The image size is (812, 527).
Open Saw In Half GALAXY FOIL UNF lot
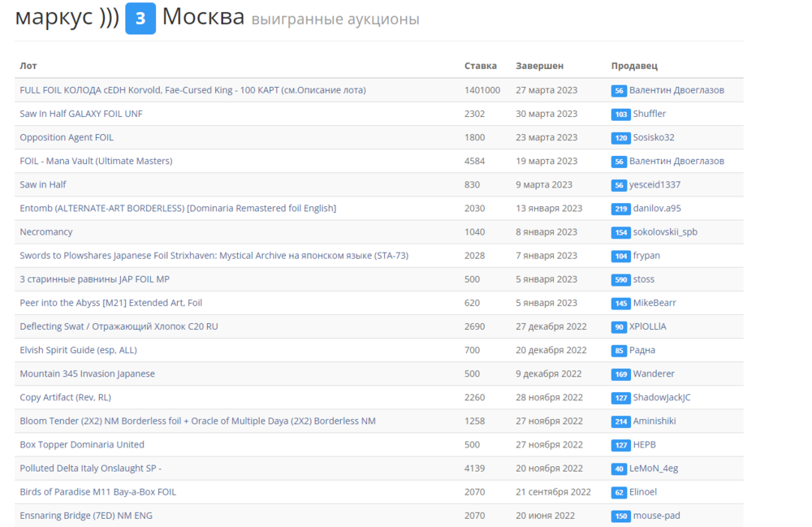coord(81,114)
